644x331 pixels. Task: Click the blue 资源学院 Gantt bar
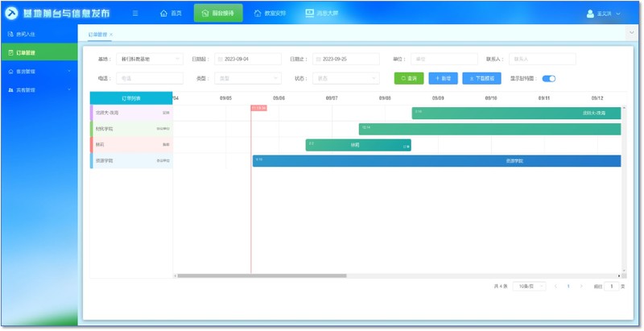(436, 161)
